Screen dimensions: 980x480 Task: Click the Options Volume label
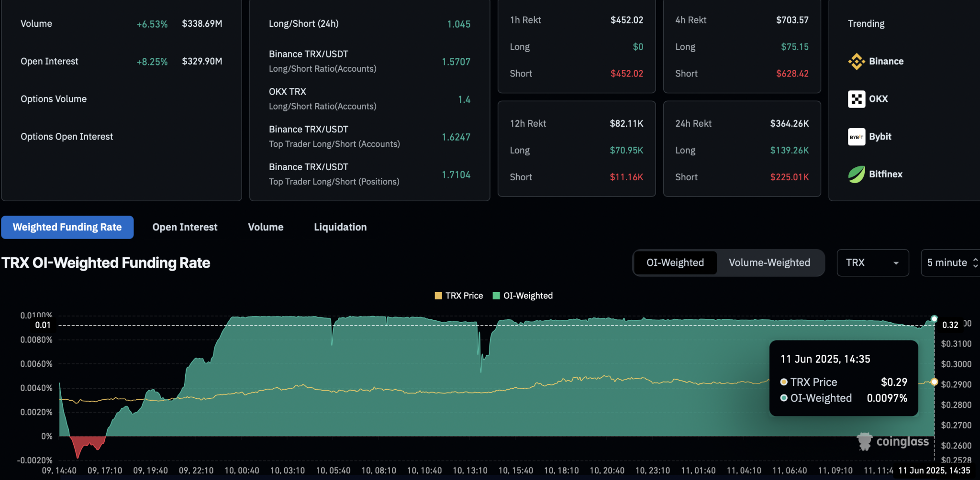tap(54, 99)
